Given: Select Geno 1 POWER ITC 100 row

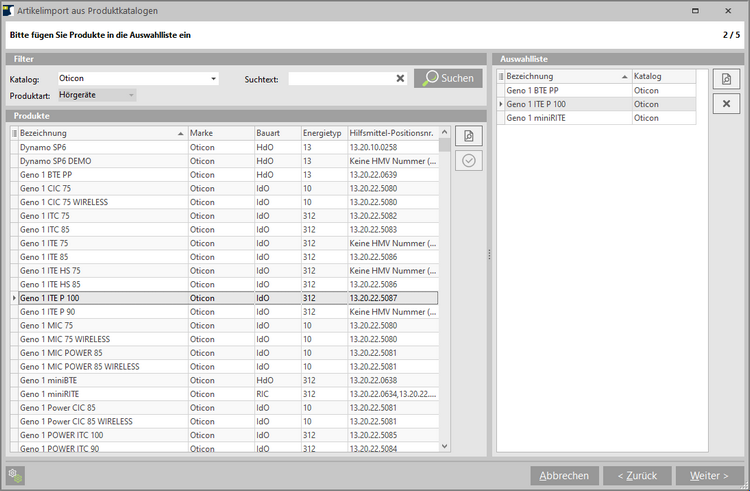Looking at the screenshot, I should [224, 435].
